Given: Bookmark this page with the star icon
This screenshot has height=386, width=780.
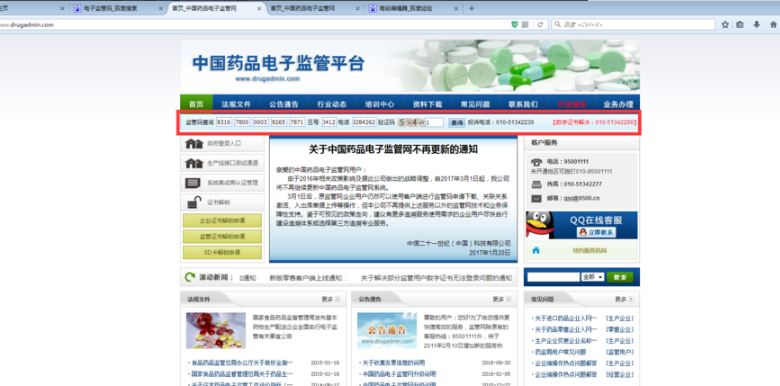Looking at the screenshot, I should pos(725,24).
